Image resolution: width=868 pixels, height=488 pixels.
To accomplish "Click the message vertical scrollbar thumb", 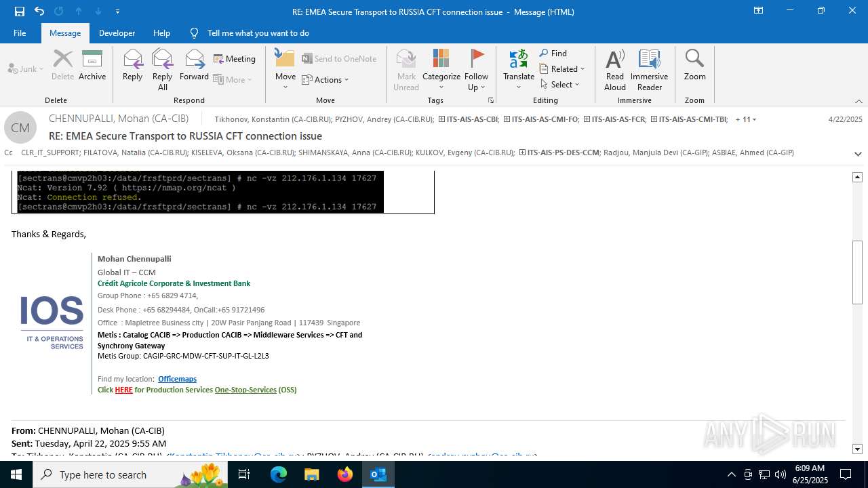I will [x=857, y=272].
